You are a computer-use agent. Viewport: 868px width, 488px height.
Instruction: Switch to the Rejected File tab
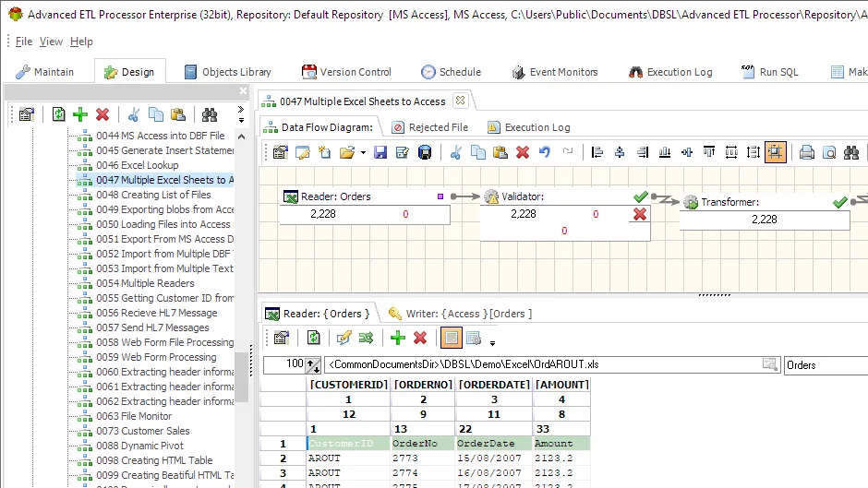click(430, 127)
